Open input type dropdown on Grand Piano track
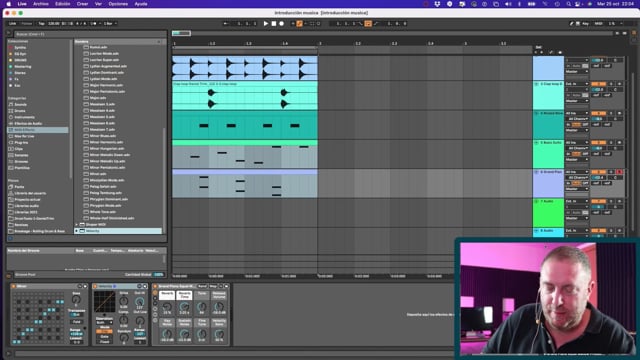 577,172
